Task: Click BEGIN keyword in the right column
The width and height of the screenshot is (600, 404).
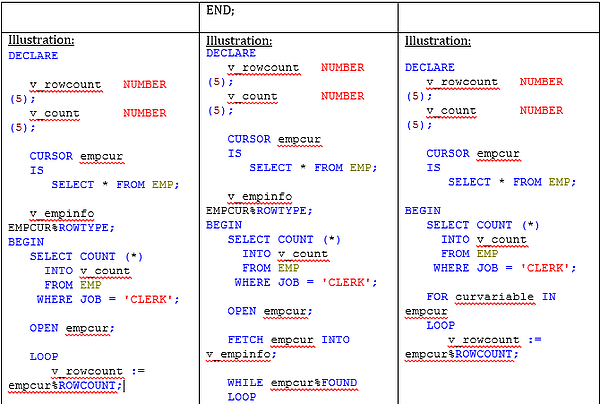Action: (423, 211)
